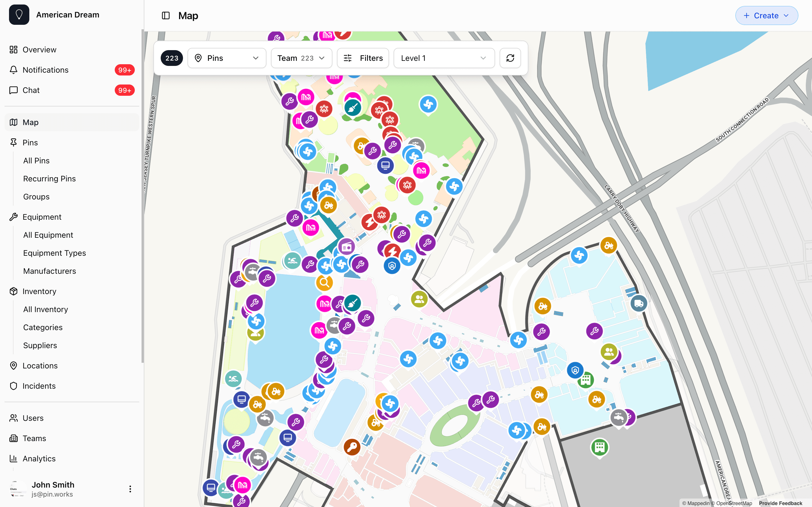Click the American Dream logo icon

coord(19,14)
